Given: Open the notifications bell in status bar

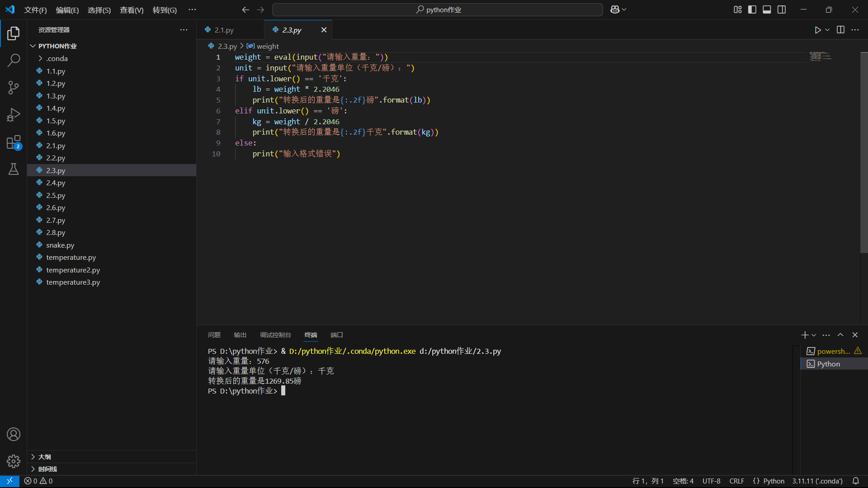Looking at the screenshot, I should click(x=855, y=481).
